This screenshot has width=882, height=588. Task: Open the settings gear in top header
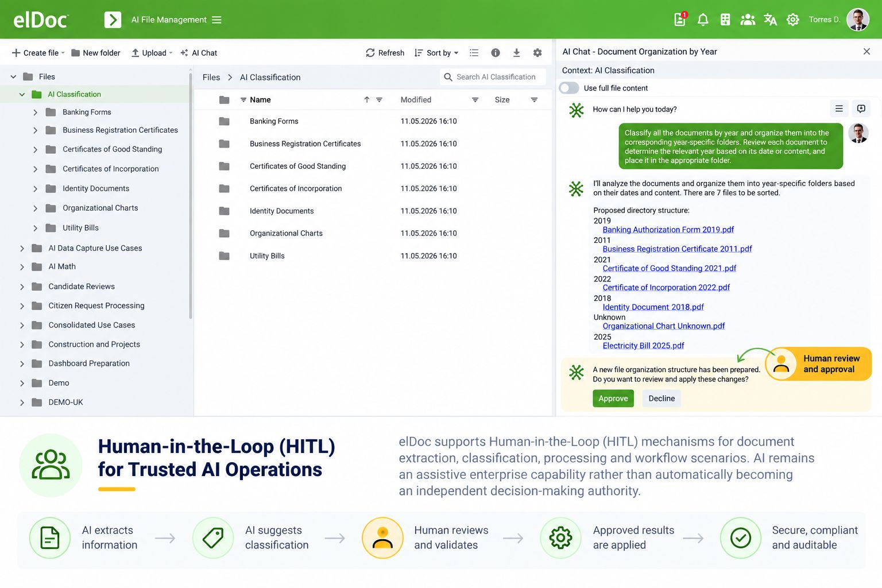coord(793,20)
